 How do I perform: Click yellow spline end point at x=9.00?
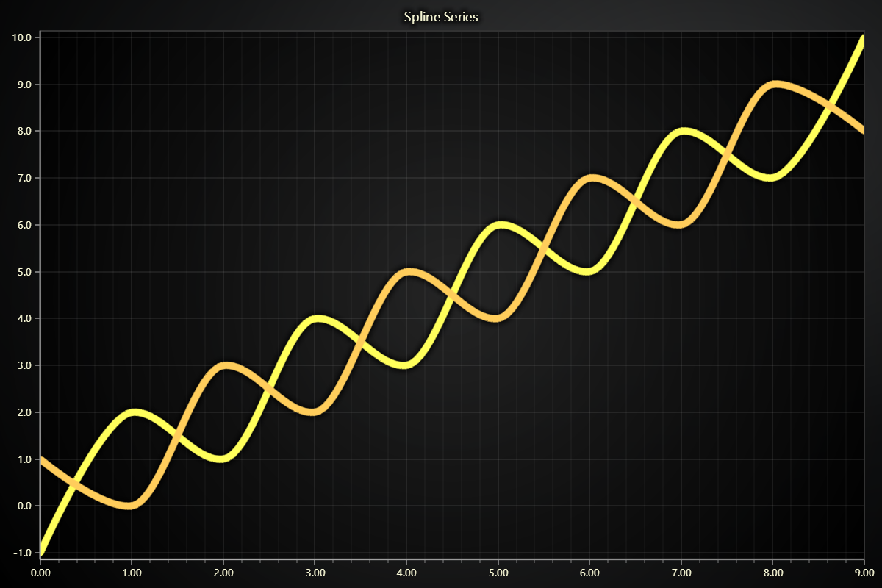click(x=863, y=39)
